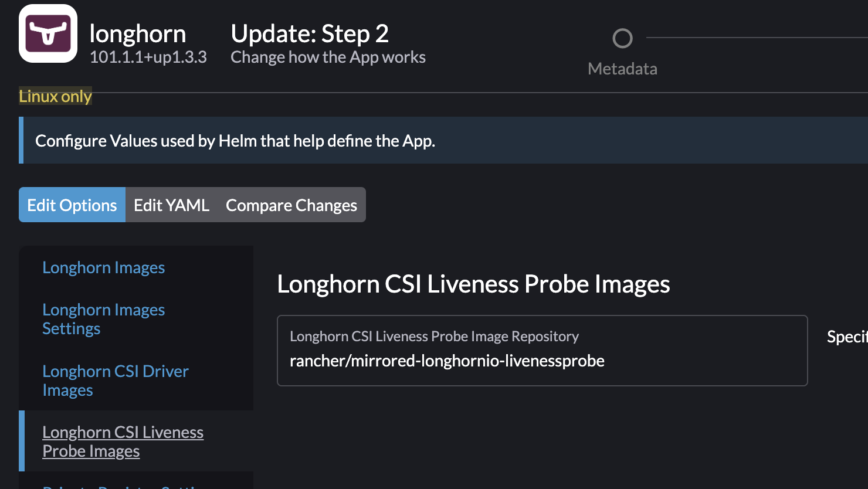
Task: Select Longhorn CSI Liveness Probe Images section
Action: 123,441
